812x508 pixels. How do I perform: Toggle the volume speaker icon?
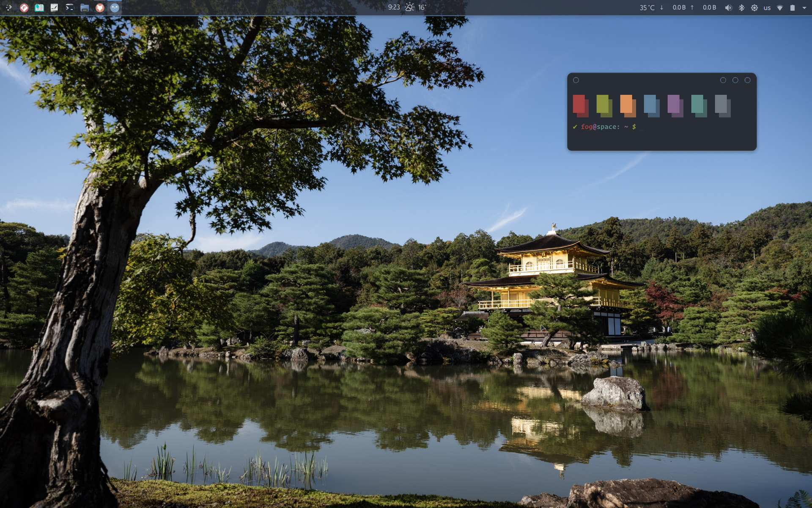pos(728,8)
